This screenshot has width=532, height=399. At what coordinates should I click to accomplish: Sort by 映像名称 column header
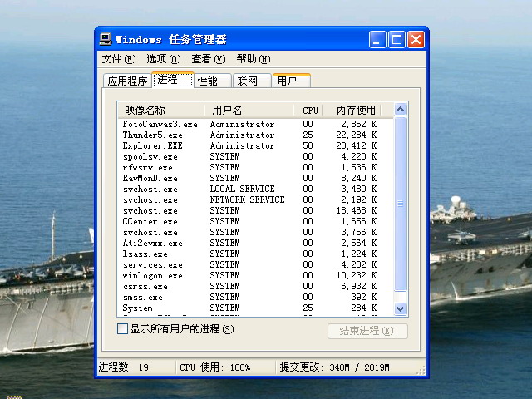point(161,111)
